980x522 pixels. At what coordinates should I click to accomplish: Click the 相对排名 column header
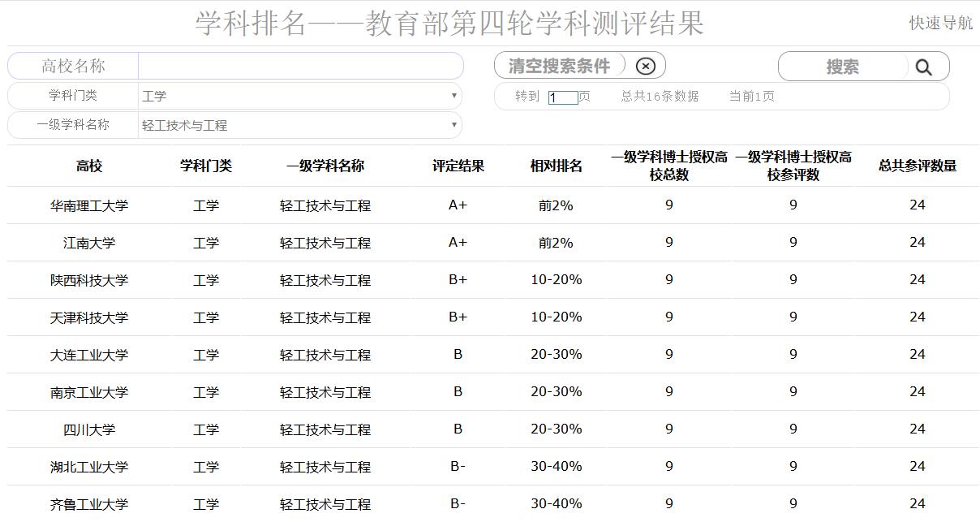[x=557, y=166]
